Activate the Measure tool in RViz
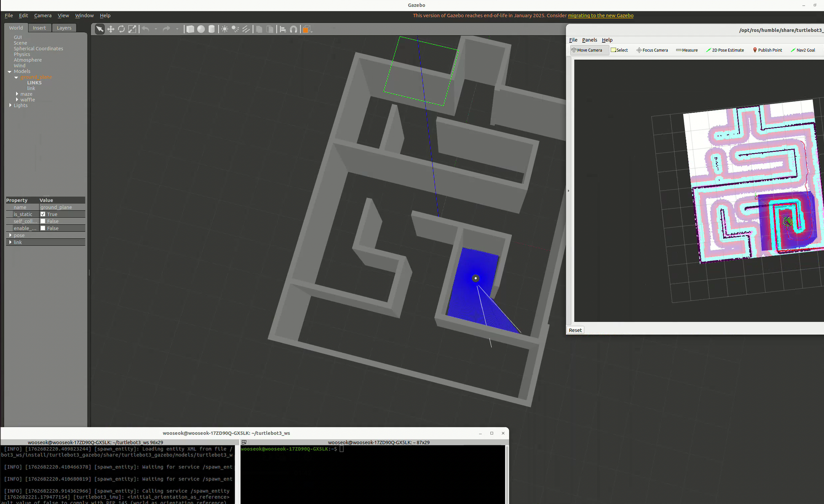 pyautogui.click(x=687, y=50)
